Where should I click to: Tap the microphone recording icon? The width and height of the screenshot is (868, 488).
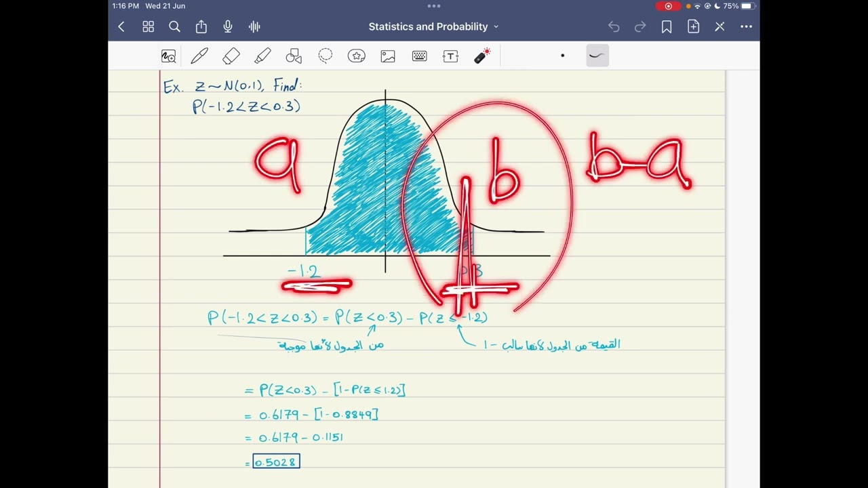pos(228,26)
